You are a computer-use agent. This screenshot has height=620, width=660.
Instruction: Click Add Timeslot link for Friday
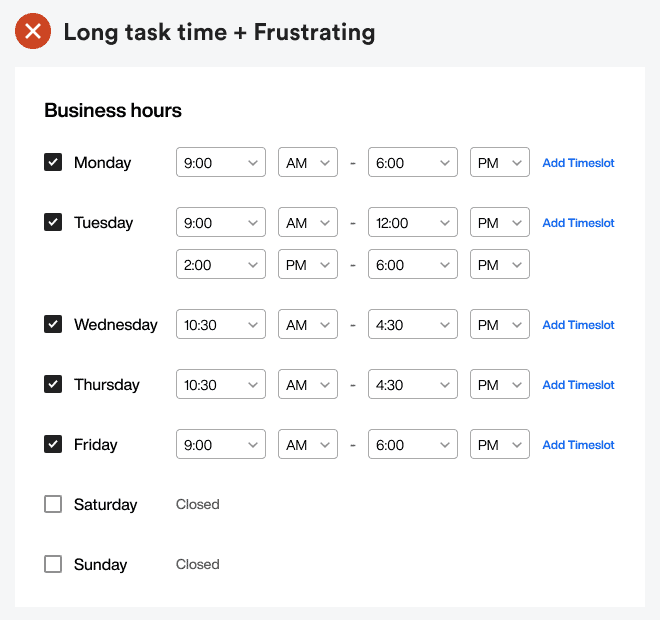point(578,445)
